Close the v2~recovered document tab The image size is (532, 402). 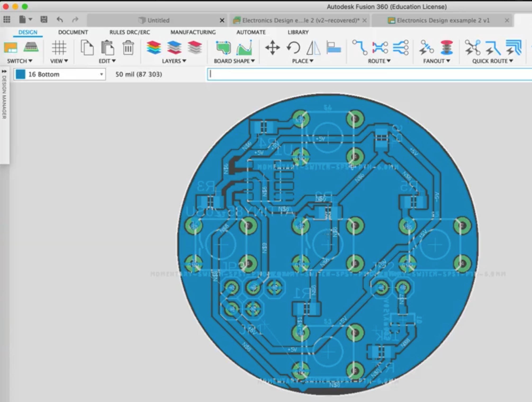click(364, 20)
